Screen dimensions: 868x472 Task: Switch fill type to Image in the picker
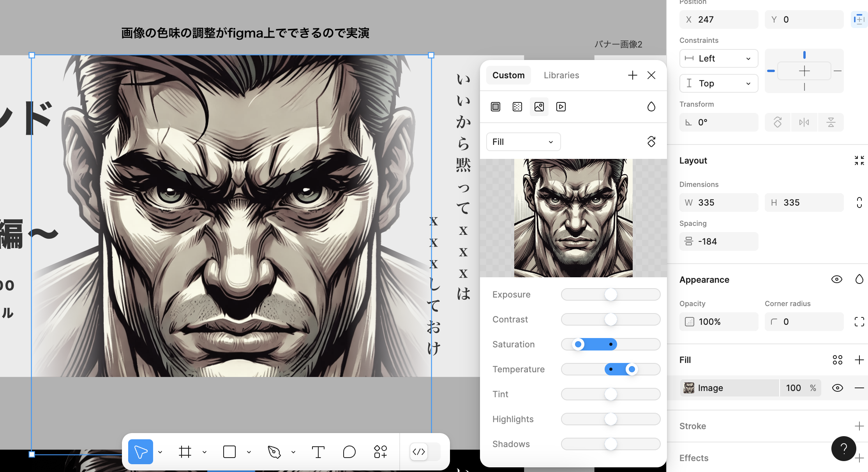tap(539, 107)
